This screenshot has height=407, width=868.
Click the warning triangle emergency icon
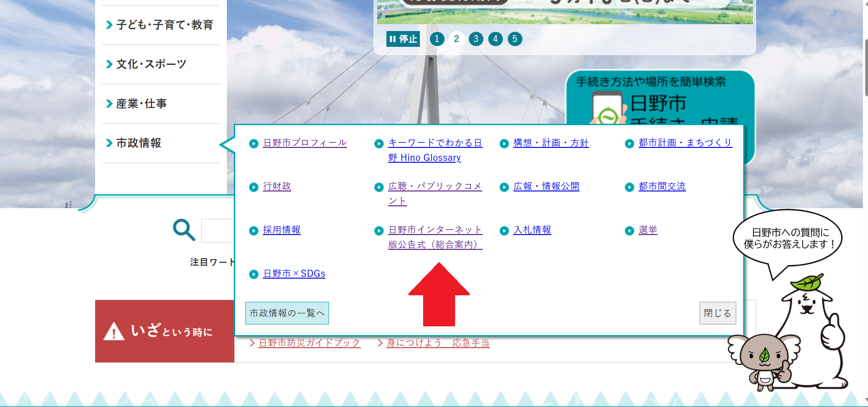[114, 332]
